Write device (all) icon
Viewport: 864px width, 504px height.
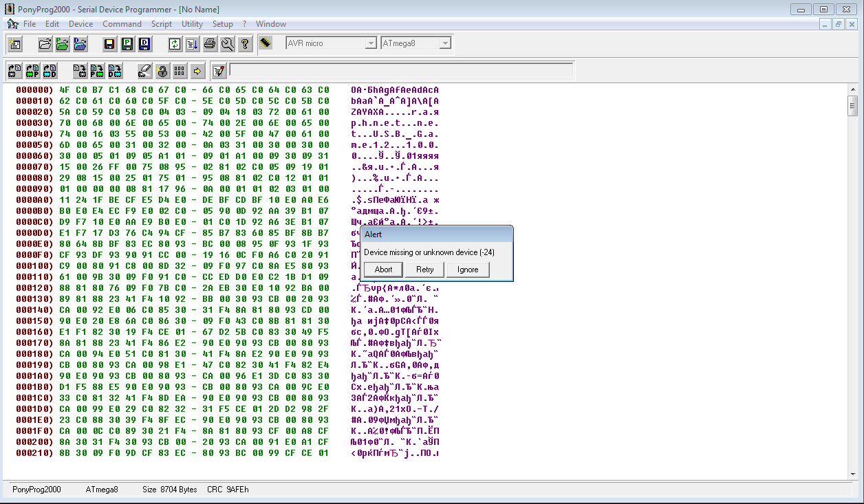click(x=80, y=70)
